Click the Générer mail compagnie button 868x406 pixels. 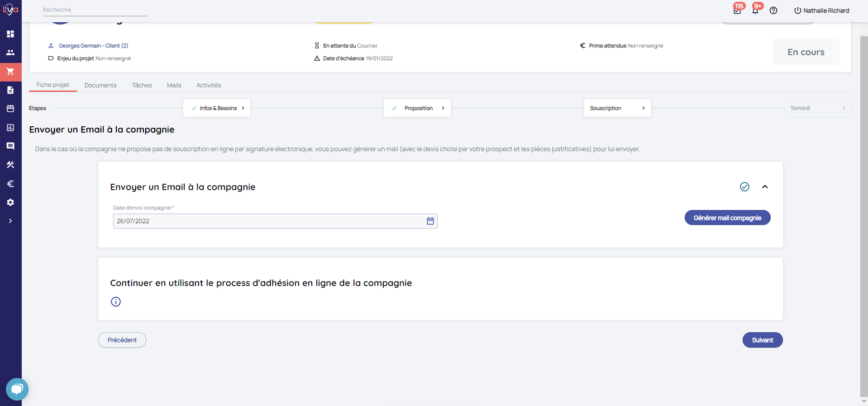coord(727,218)
